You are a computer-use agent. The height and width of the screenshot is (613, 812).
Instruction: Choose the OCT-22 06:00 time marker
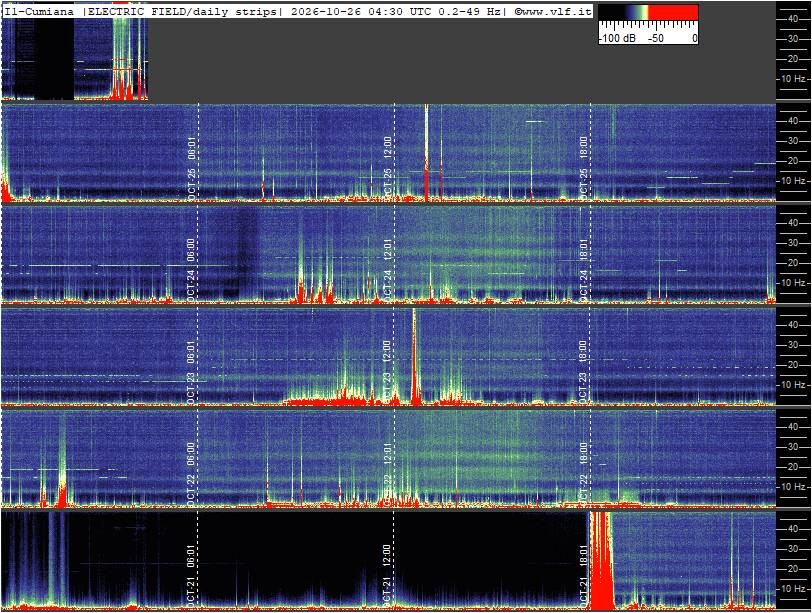[191, 474]
